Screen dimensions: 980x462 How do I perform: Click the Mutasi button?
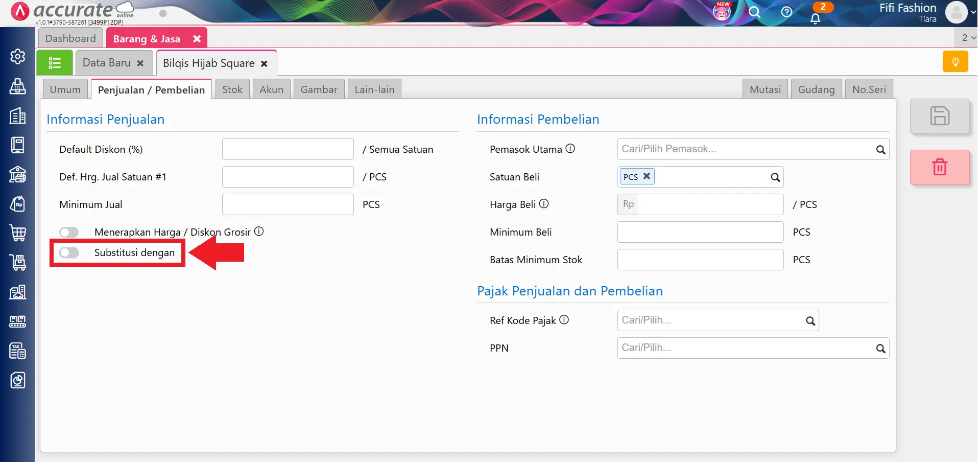pyautogui.click(x=764, y=89)
